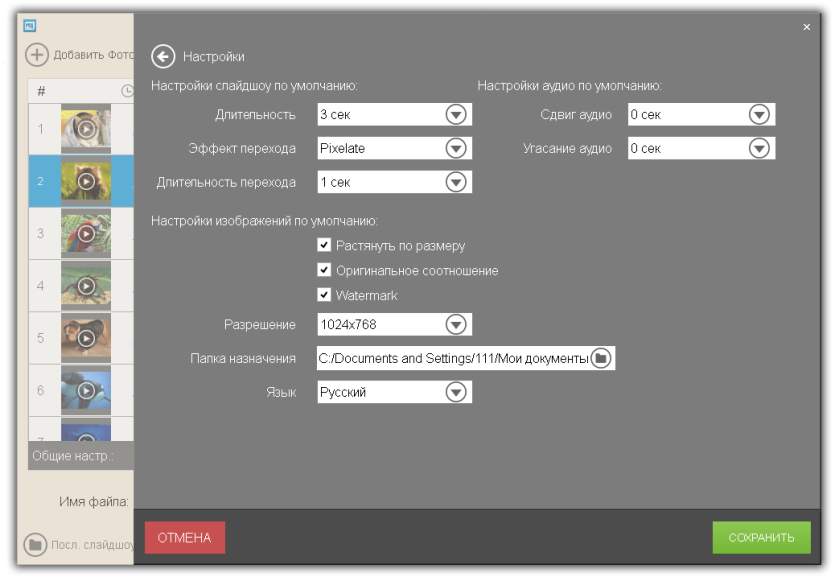Click the # column header
835x577 pixels.
point(41,91)
